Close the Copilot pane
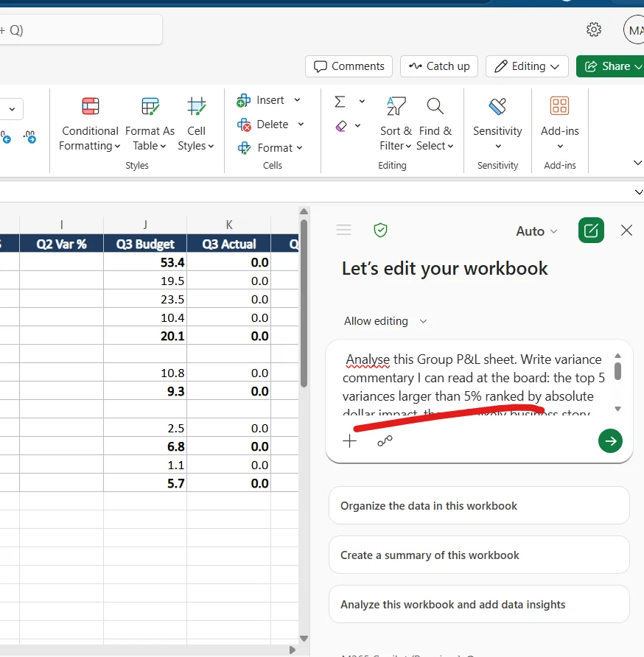 coord(626,230)
